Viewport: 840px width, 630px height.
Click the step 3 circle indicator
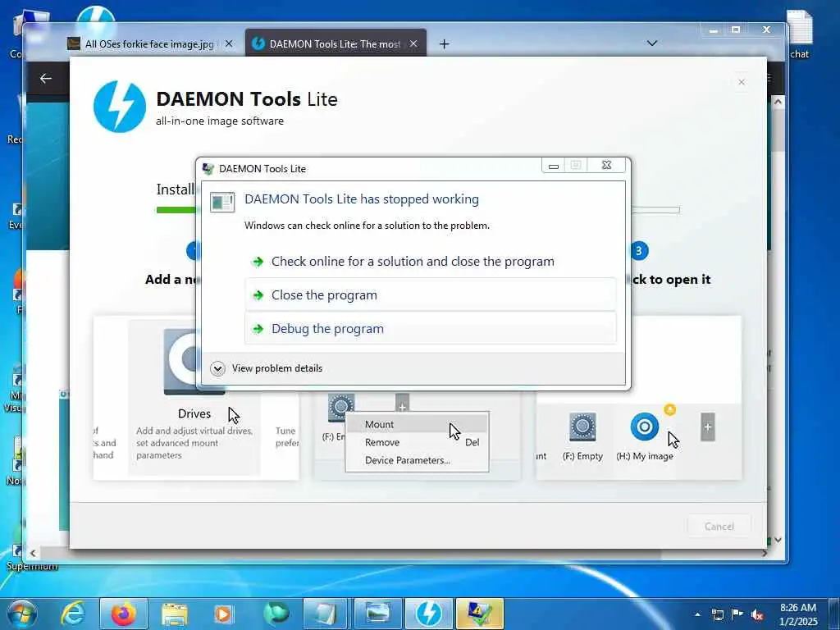tap(638, 251)
